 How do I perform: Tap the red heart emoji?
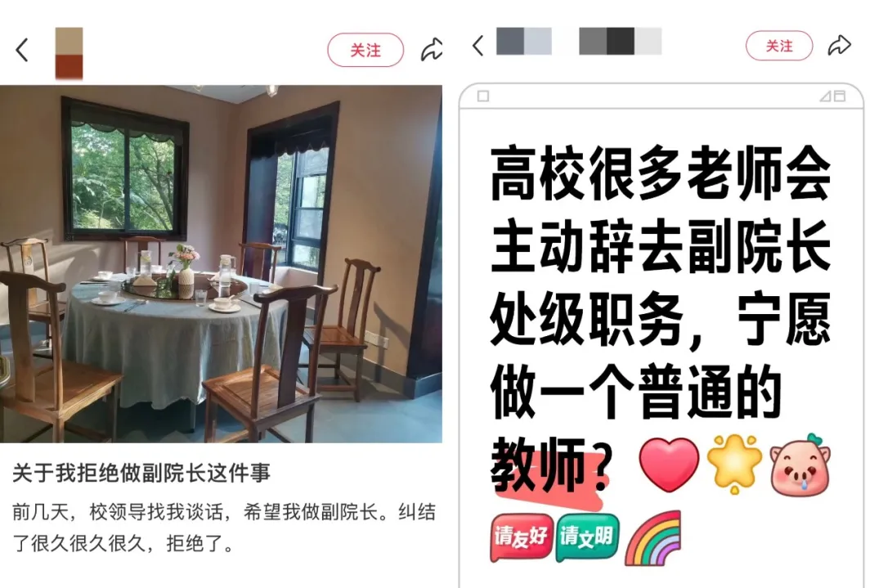tap(669, 465)
